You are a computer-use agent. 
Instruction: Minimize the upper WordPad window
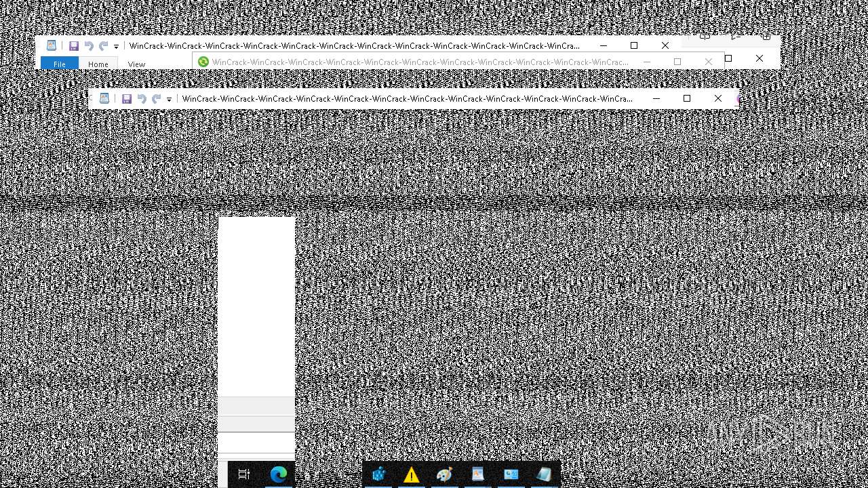click(x=603, y=45)
